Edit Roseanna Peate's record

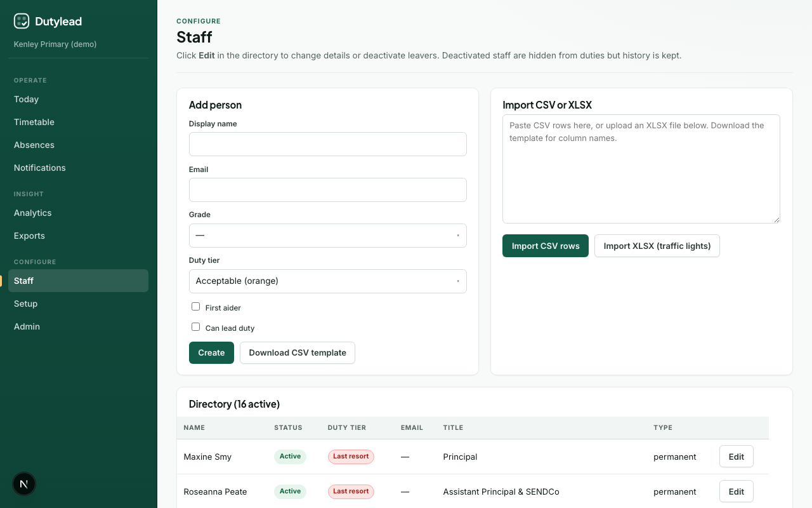tap(736, 491)
